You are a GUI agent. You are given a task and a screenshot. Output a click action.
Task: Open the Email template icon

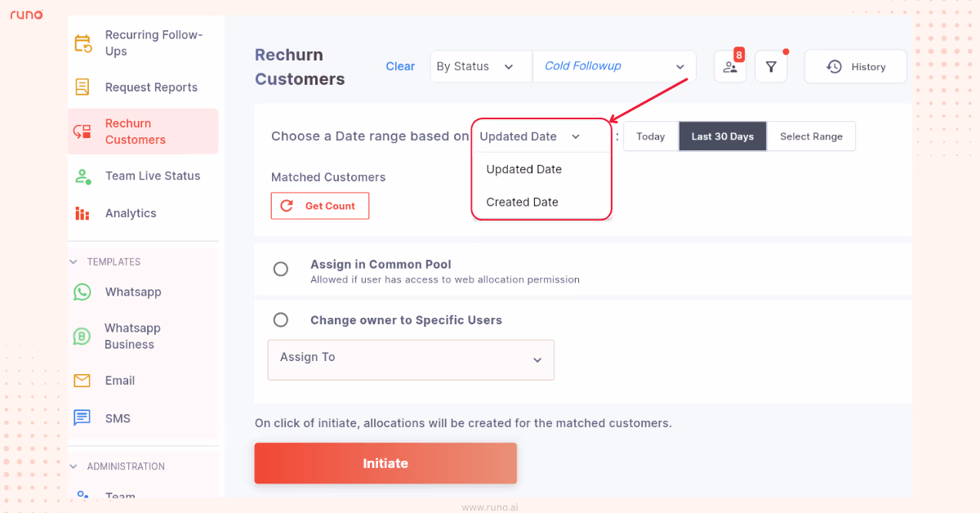point(82,380)
